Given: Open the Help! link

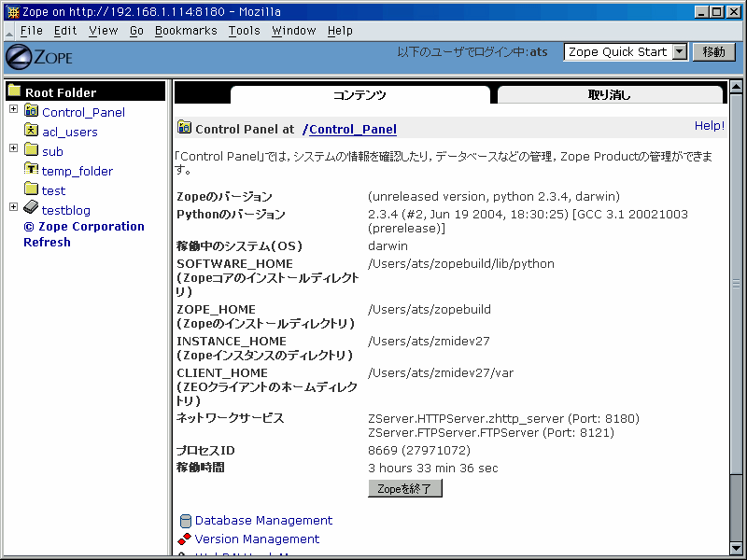Looking at the screenshot, I should point(710,126).
